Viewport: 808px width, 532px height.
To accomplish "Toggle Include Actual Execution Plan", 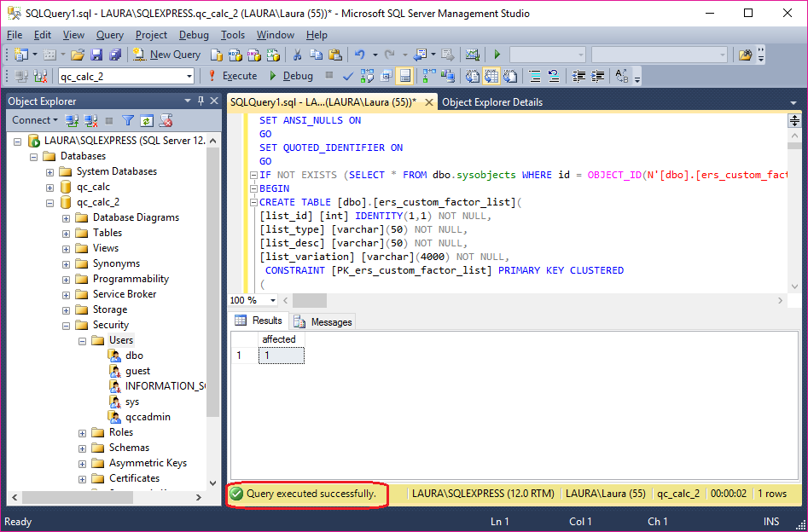I will (428, 76).
